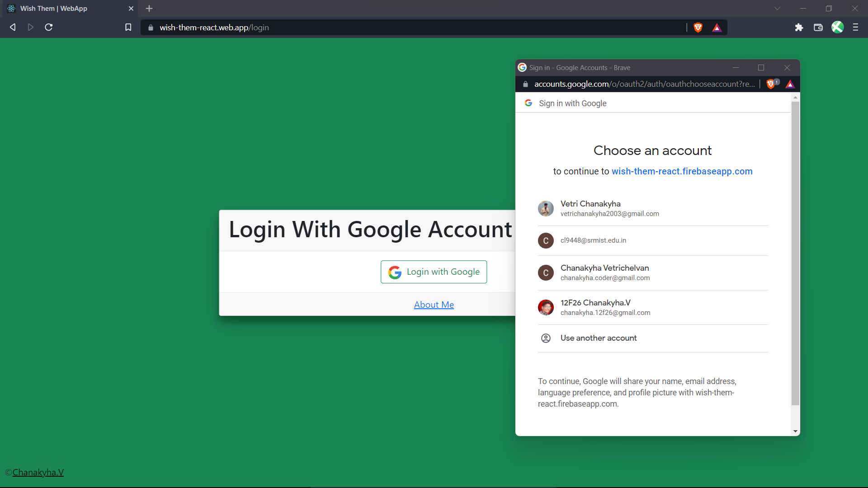Viewport: 868px width, 488px height.
Task: Select the Wish Them | WebApp tab
Action: (x=69, y=9)
